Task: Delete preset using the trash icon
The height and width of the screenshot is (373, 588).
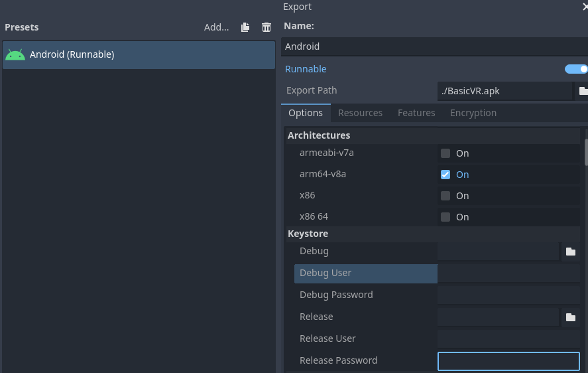Action: 266,27
